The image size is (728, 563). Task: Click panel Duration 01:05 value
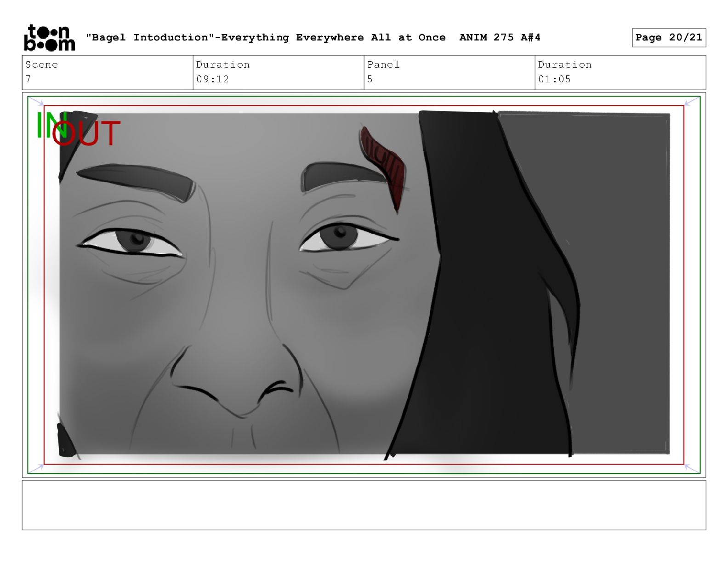tap(555, 79)
